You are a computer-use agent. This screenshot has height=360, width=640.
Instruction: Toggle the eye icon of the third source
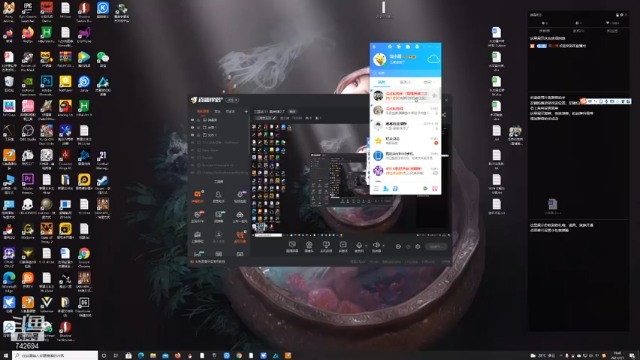193,135
